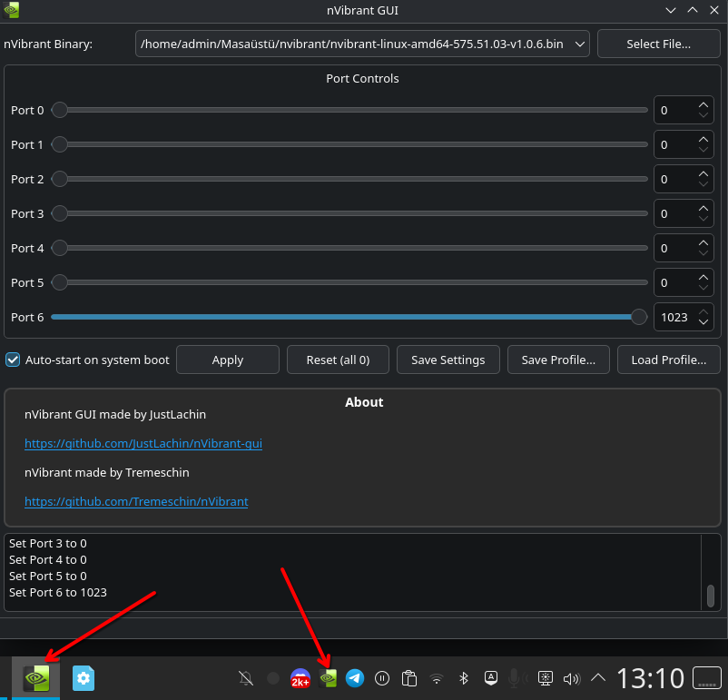
Task: Open the volume control icon
Action: pos(572,679)
